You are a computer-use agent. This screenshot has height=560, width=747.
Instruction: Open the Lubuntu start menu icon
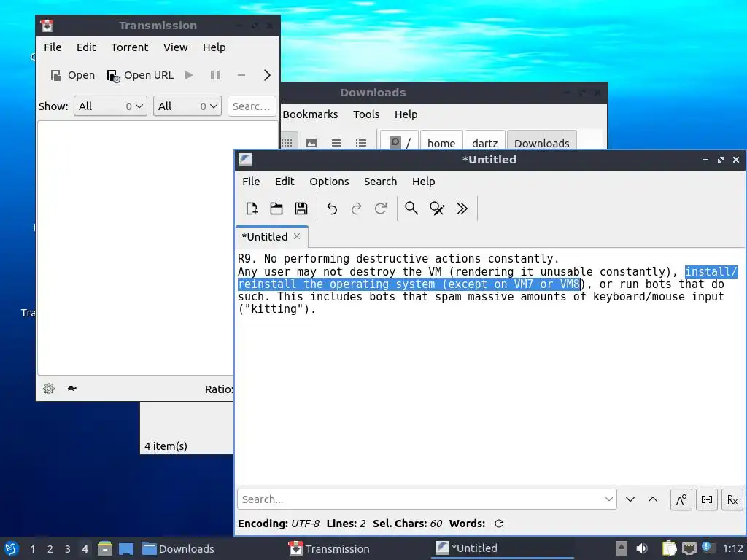click(x=11, y=548)
